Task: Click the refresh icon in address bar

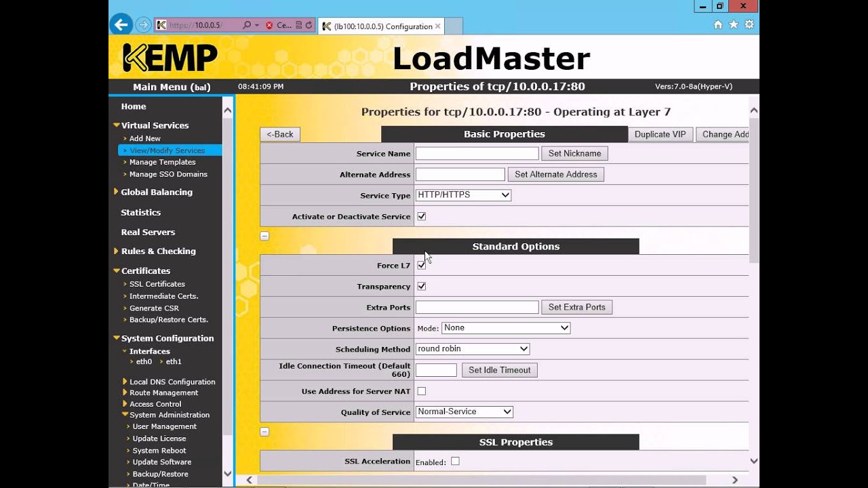Action: (x=309, y=25)
